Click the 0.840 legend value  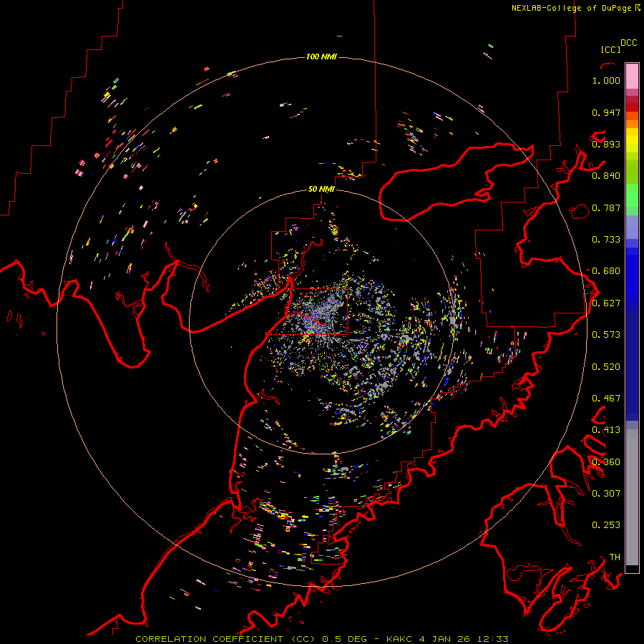click(606, 176)
